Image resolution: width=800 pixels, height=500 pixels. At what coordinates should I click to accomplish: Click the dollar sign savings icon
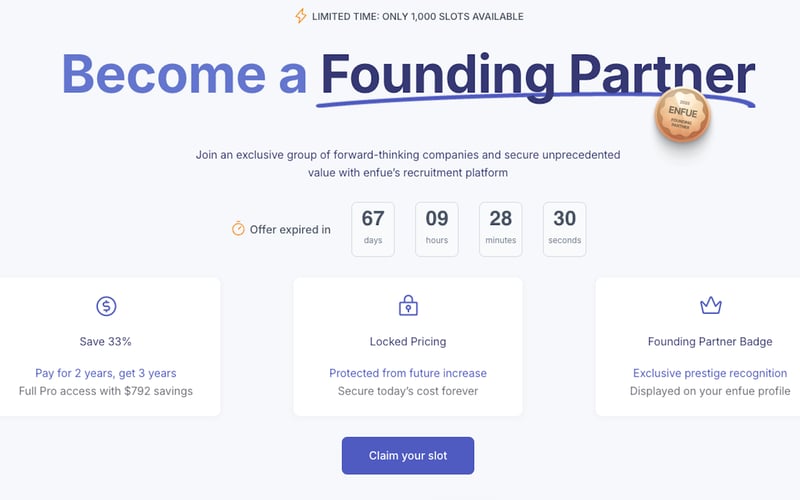point(106,306)
